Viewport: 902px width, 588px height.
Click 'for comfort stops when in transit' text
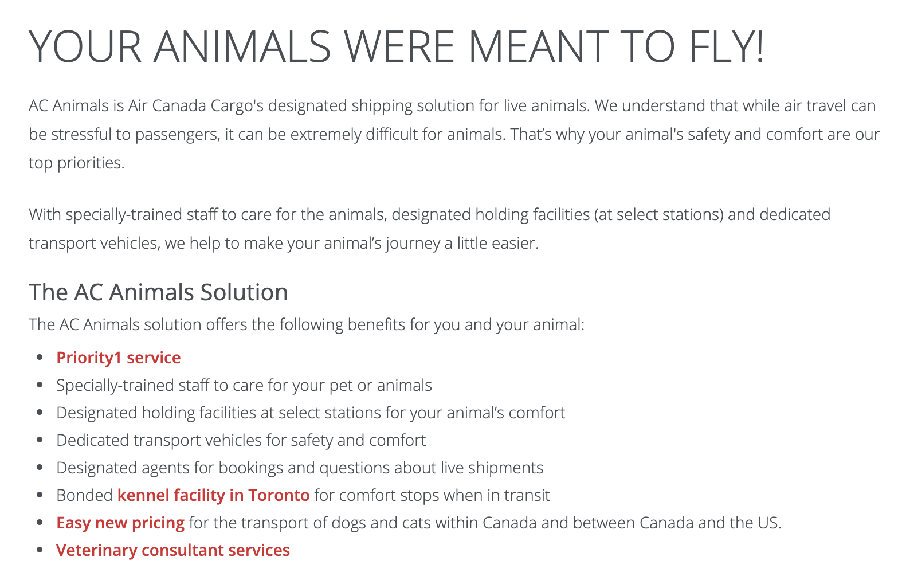click(432, 495)
